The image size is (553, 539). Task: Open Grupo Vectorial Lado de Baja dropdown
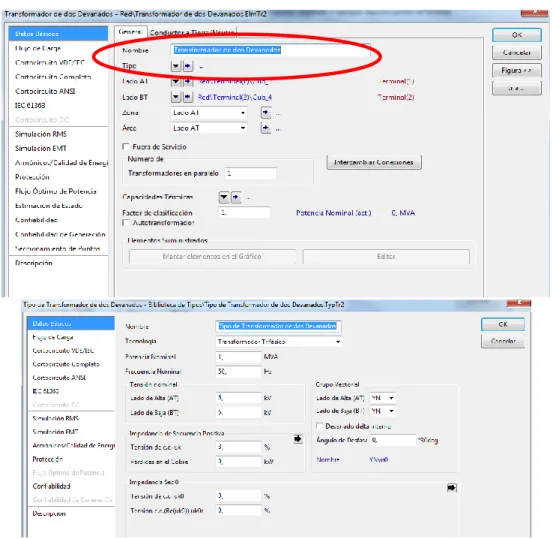[383, 411]
